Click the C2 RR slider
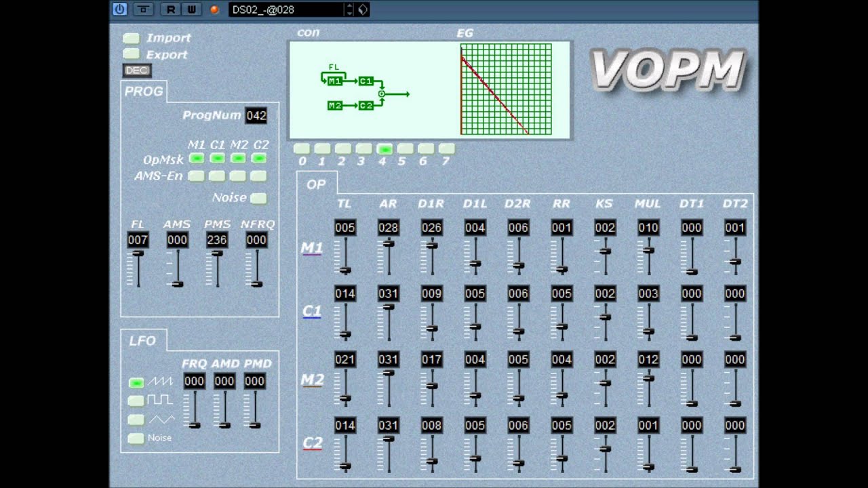868x488 pixels. tap(561, 453)
